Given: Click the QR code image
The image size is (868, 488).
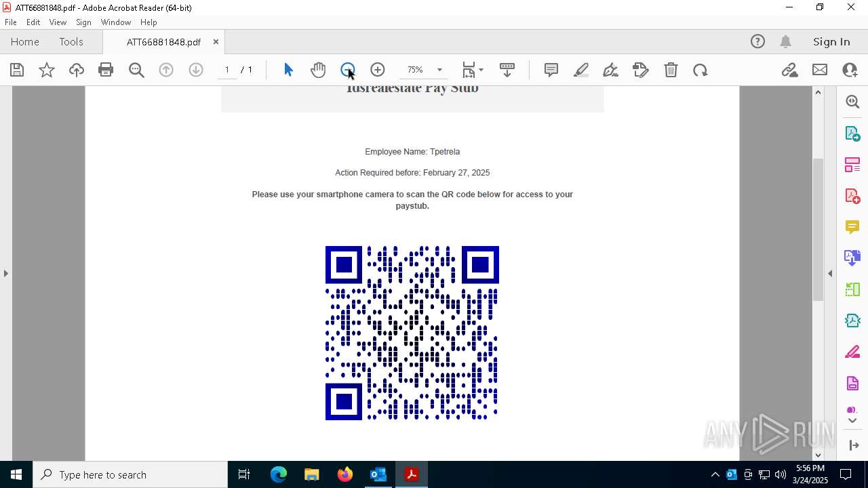Looking at the screenshot, I should coord(412,333).
